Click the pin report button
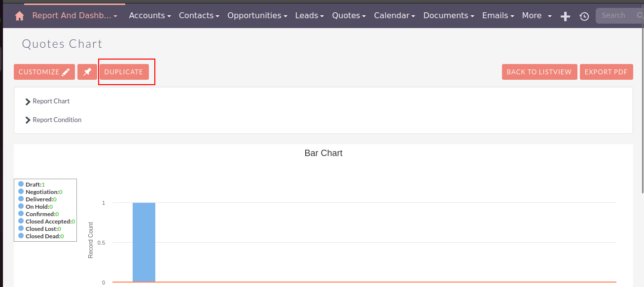This screenshot has height=287, width=644. tap(87, 72)
